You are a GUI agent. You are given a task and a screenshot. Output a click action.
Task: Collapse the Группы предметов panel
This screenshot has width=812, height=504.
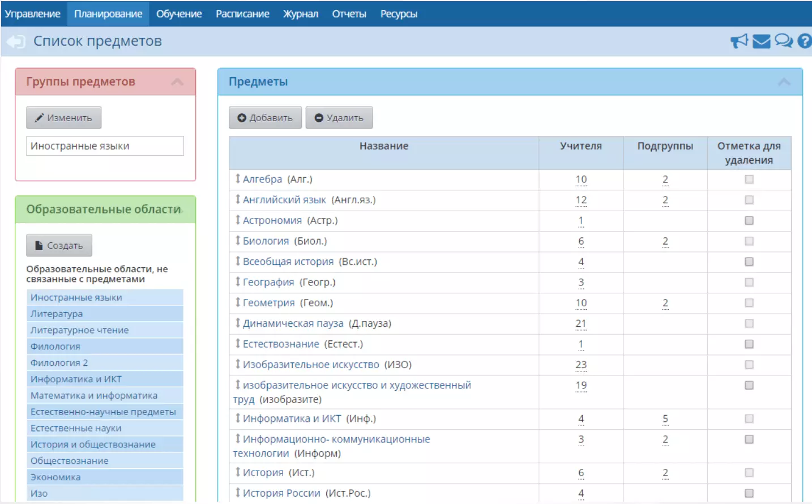pos(177,82)
